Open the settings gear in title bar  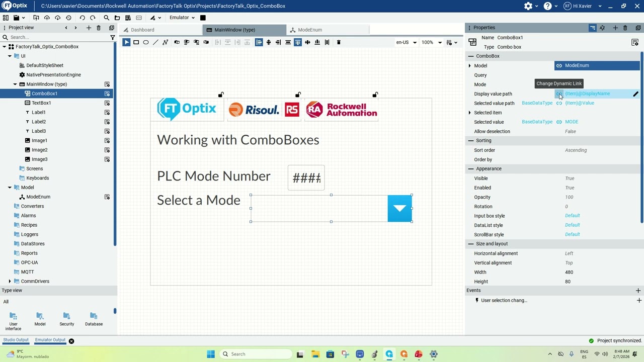[x=528, y=6]
